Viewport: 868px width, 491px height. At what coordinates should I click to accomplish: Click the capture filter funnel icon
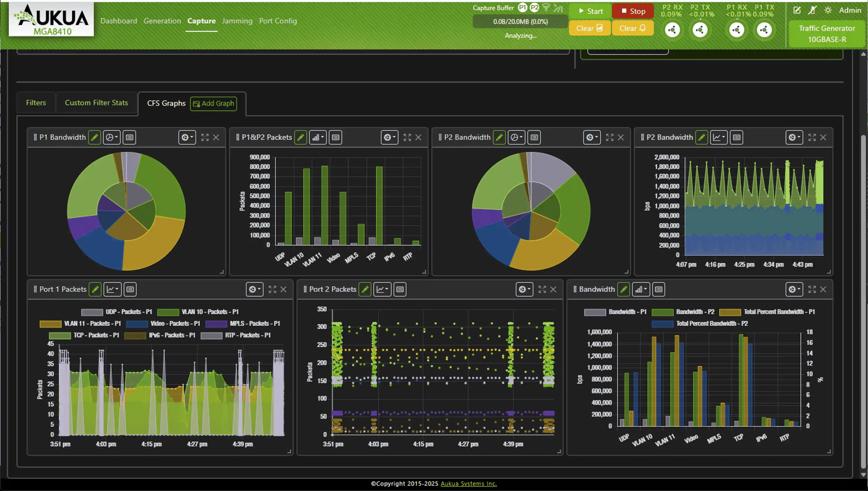tap(546, 8)
